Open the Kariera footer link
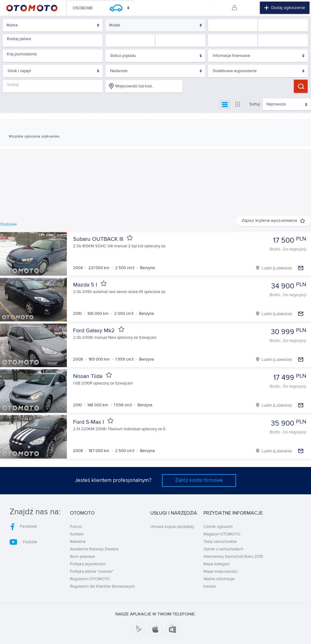 [210, 586]
